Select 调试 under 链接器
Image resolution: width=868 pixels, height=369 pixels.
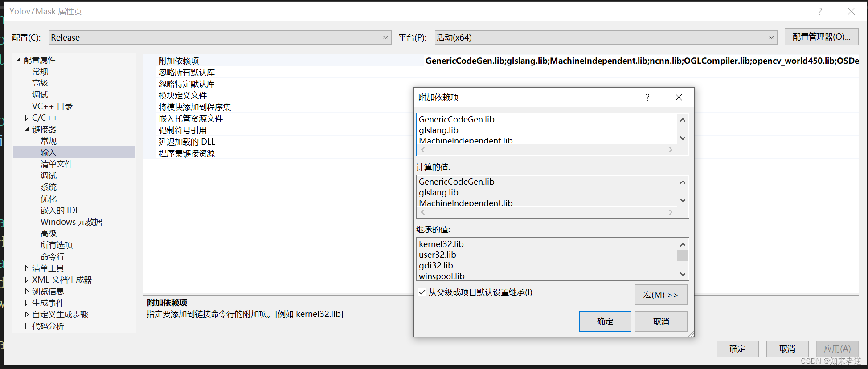coord(49,176)
